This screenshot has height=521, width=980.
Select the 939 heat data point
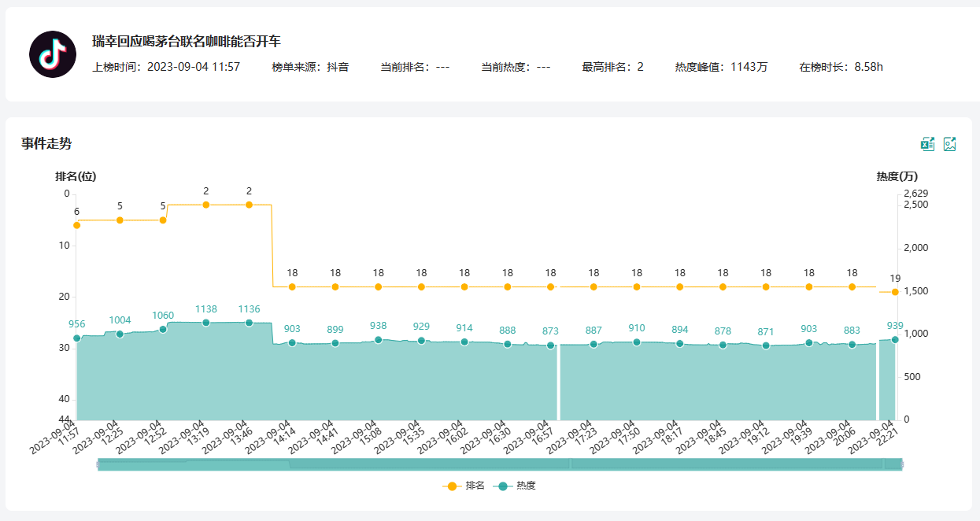point(895,340)
